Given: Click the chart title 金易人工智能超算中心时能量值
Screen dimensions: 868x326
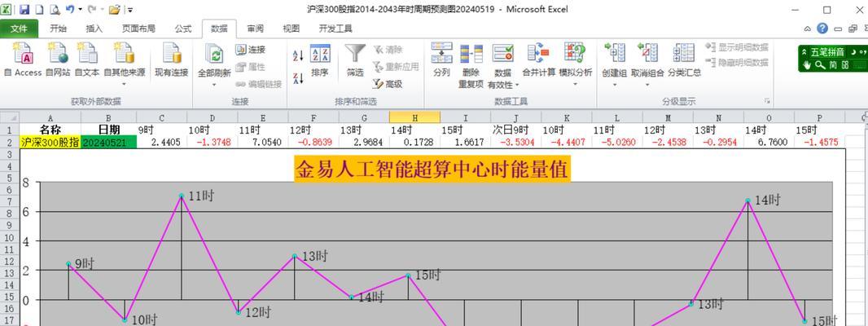Looking at the screenshot, I should (x=432, y=169).
